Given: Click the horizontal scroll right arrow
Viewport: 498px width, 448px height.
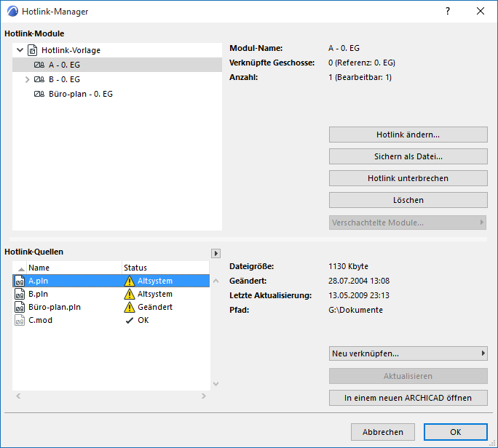Looking at the screenshot, I should pos(204,396).
